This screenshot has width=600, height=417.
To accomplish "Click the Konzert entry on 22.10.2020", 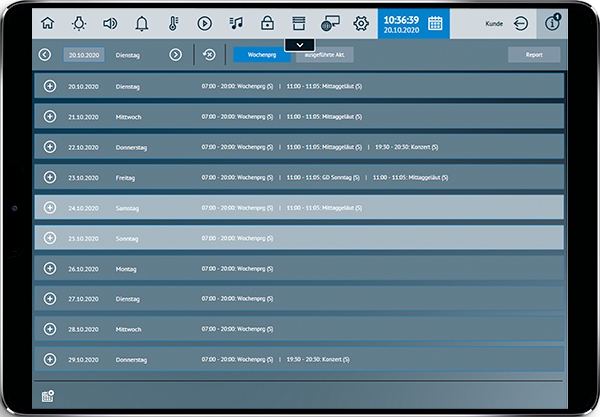I will click(x=406, y=147).
